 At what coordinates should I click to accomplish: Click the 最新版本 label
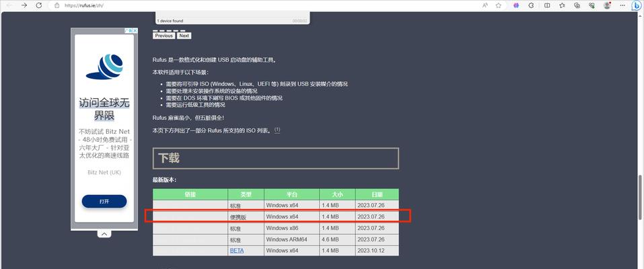coord(165,180)
